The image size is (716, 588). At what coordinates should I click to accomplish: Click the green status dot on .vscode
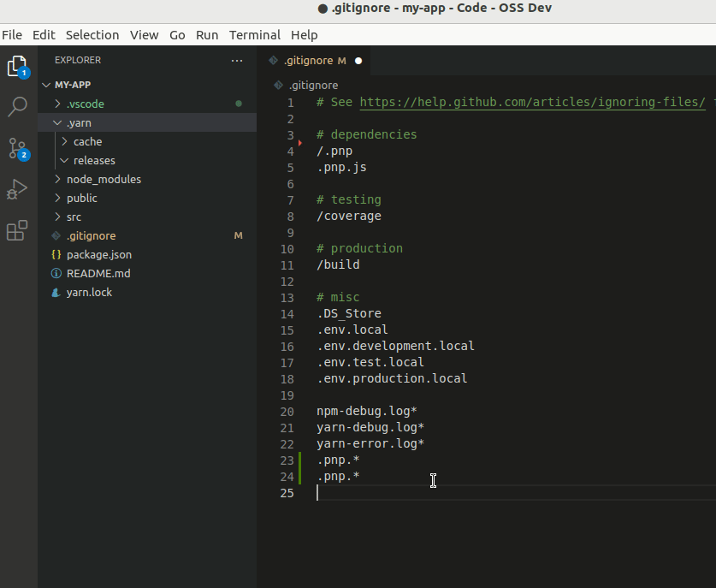click(x=239, y=104)
